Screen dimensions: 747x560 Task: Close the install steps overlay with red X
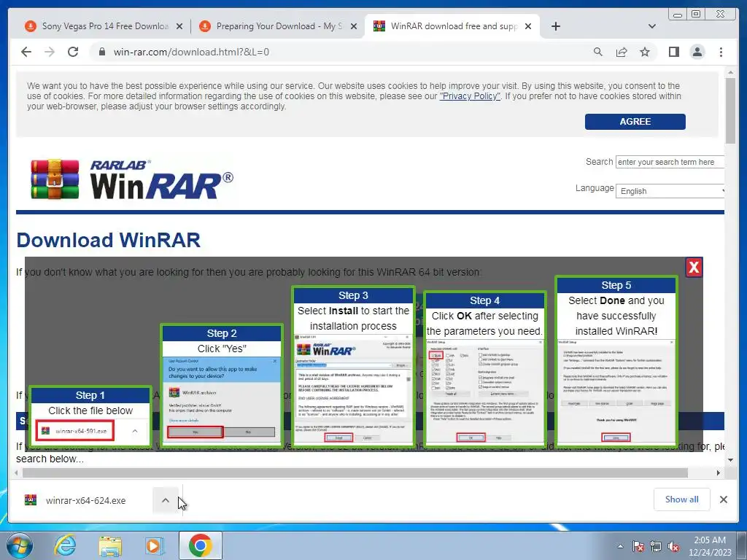click(x=694, y=267)
